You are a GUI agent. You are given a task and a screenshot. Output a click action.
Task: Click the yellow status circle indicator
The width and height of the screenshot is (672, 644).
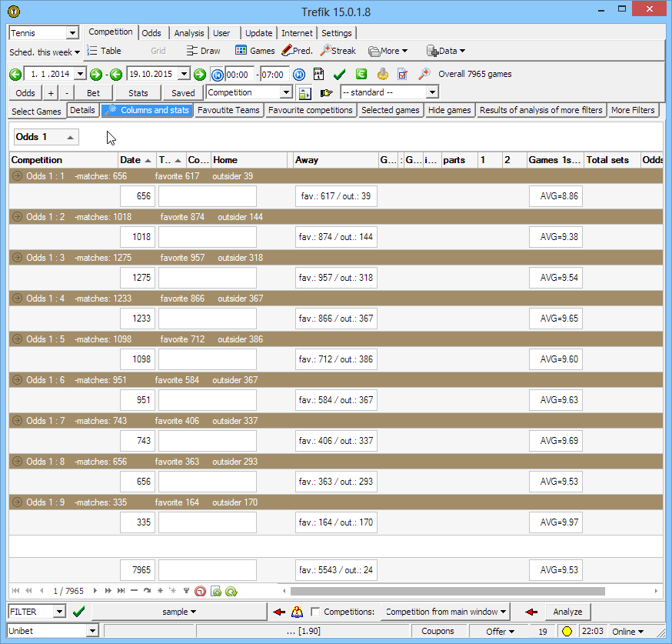(567, 632)
